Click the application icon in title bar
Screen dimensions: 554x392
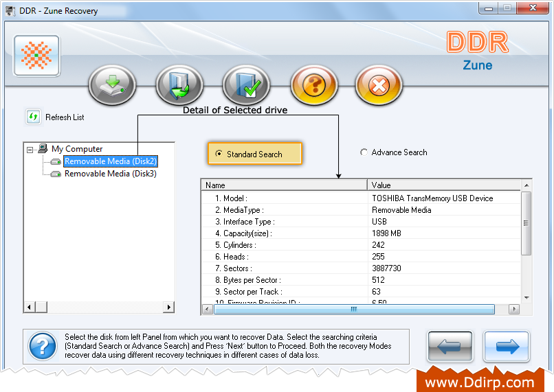click(x=10, y=11)
